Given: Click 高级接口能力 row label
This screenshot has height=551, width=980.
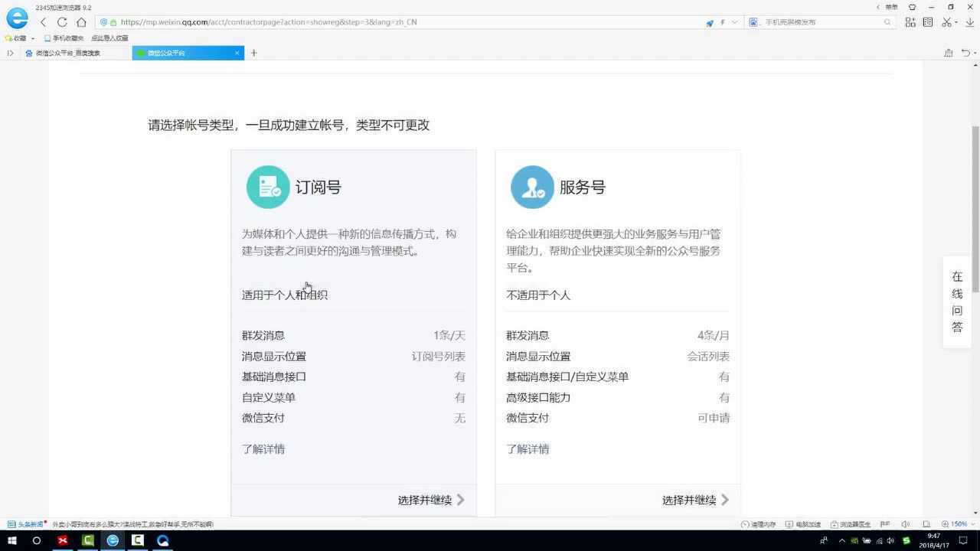Looking at the screenshot, I should tap(538, 397).
